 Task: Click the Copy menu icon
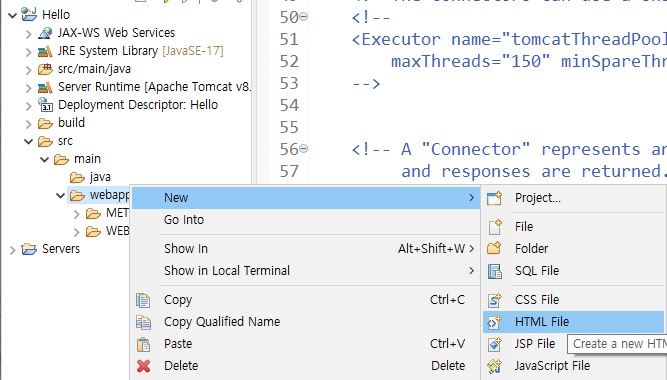(x=143, y=300)
